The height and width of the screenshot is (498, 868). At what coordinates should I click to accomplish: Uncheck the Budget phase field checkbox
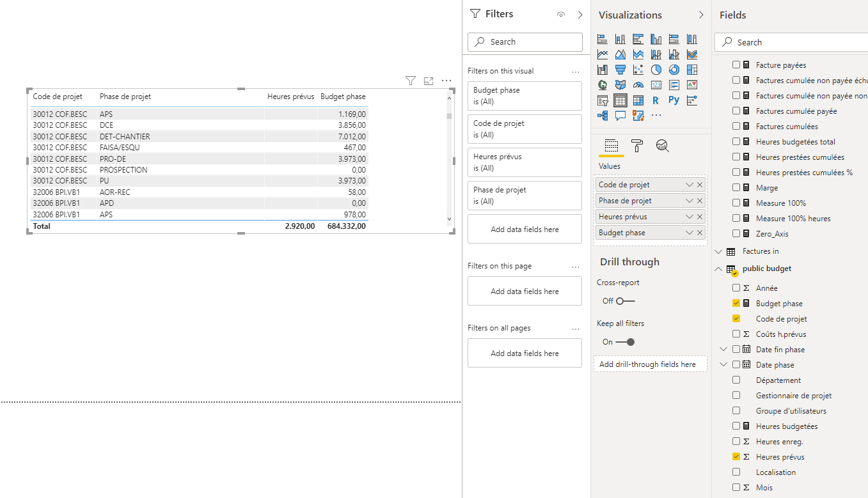pos(736,304)
